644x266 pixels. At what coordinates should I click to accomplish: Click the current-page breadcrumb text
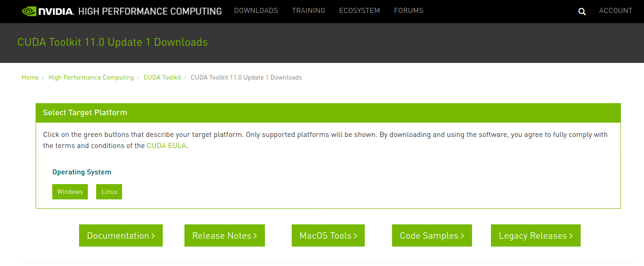[246, 77]
